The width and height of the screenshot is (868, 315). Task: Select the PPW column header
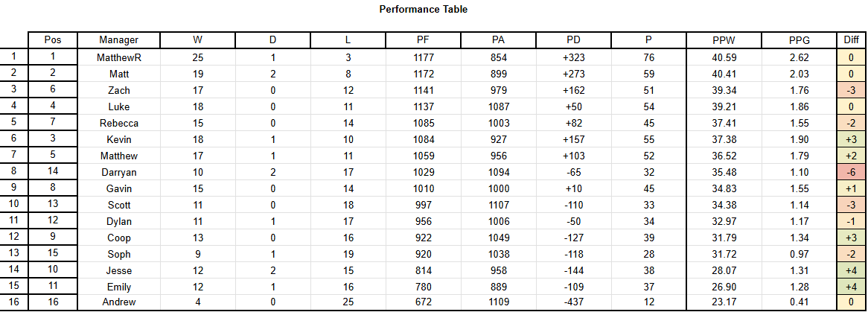(x=724, y=40)
